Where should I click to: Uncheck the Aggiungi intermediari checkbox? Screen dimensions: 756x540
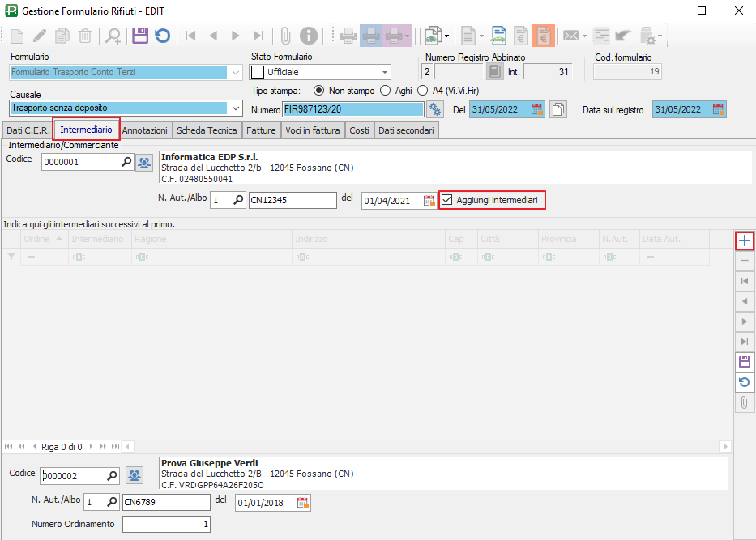click(x=446, y=200)
